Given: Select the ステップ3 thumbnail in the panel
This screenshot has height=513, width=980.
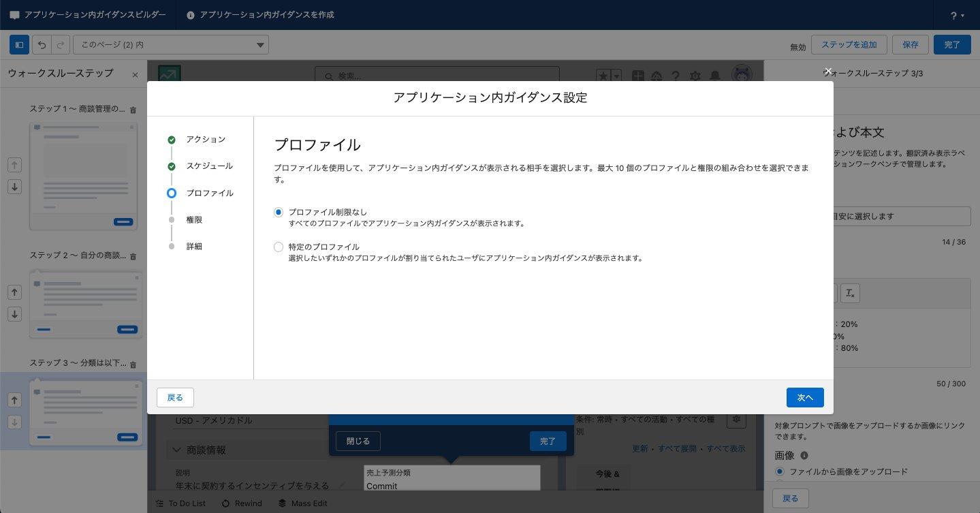Looking at the screenshot, I should pyautogui.click(x=85, y=412).
